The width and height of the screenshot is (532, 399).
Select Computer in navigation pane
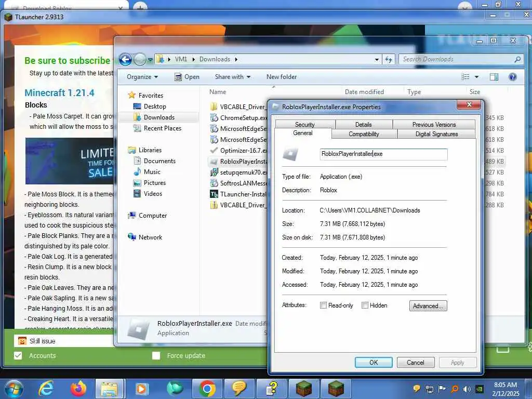pyautogui.click(x=153, y=216)
